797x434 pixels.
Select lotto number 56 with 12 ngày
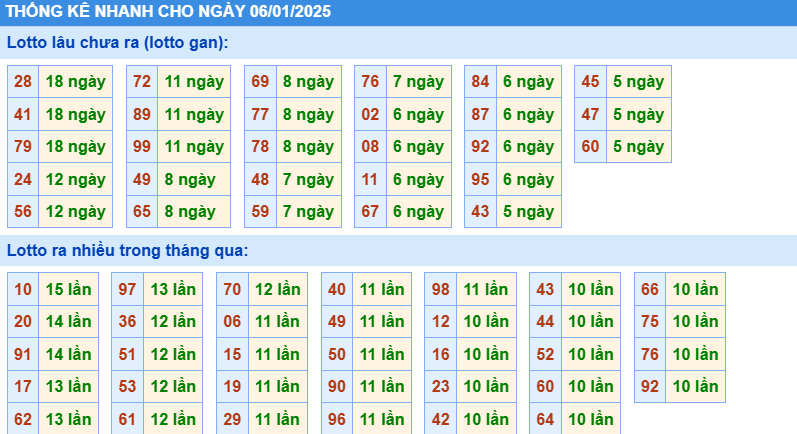pyautogui.click(x=23, y=212)
